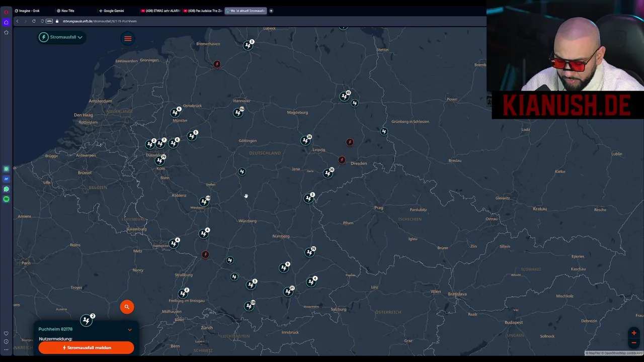
Task: Open a new browser tab
Action: (x=271, y=11)
